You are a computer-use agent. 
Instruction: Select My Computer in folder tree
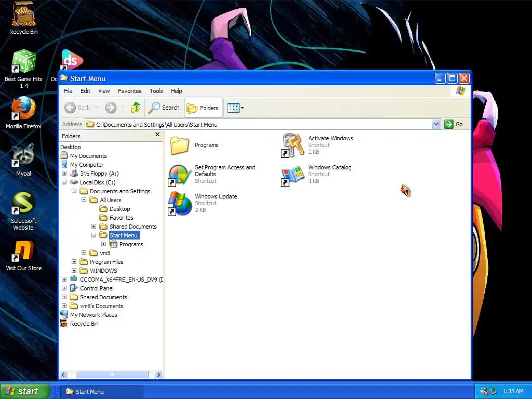pos(87,165)
